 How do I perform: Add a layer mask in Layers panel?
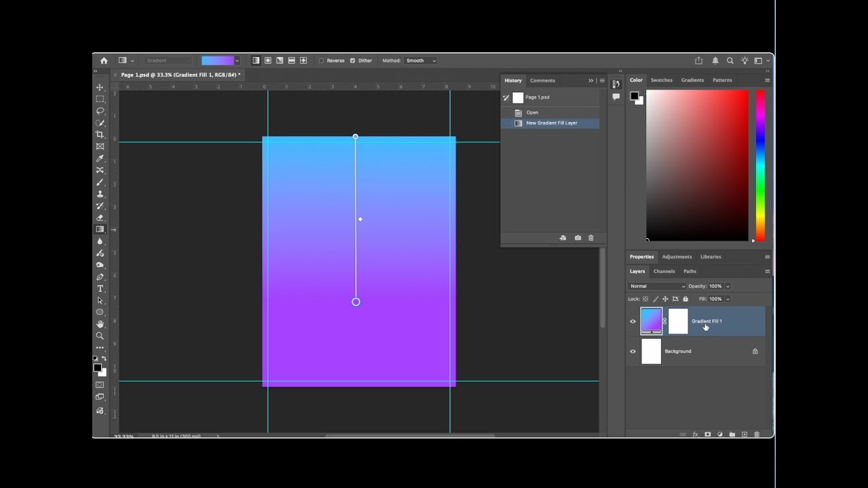coord(707,434)
